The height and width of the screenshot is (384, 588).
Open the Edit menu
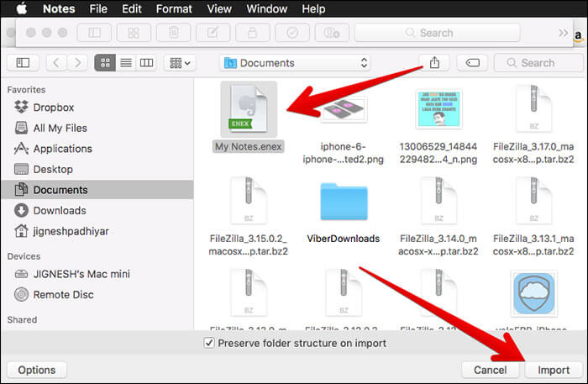click(132, 8)
